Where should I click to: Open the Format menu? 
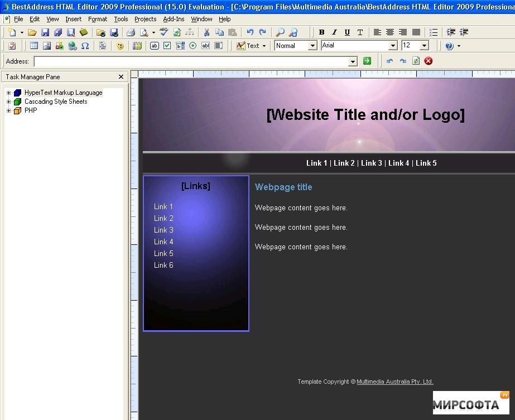pyautogui.click(x=98, y=19)
